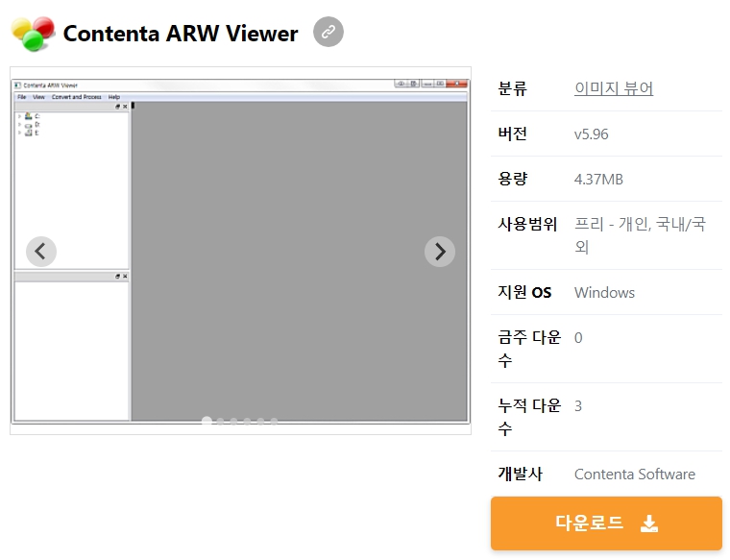This screenshot has height=560, width=730.
Task: Jump to the fifth carousel dot
Action: coord(260,422)
